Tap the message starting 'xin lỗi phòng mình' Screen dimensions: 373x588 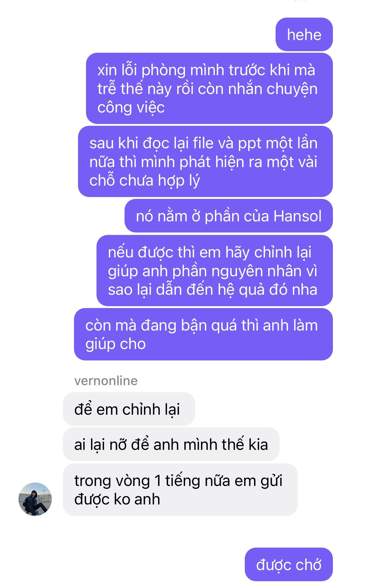209,88
